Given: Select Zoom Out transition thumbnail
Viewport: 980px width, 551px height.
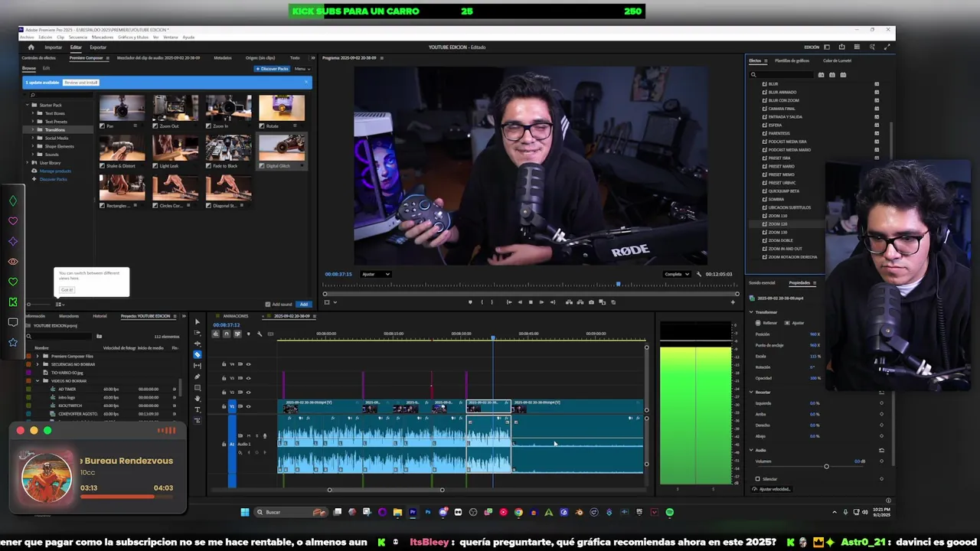Looking at the screenshot, I should tap(175, 109).
